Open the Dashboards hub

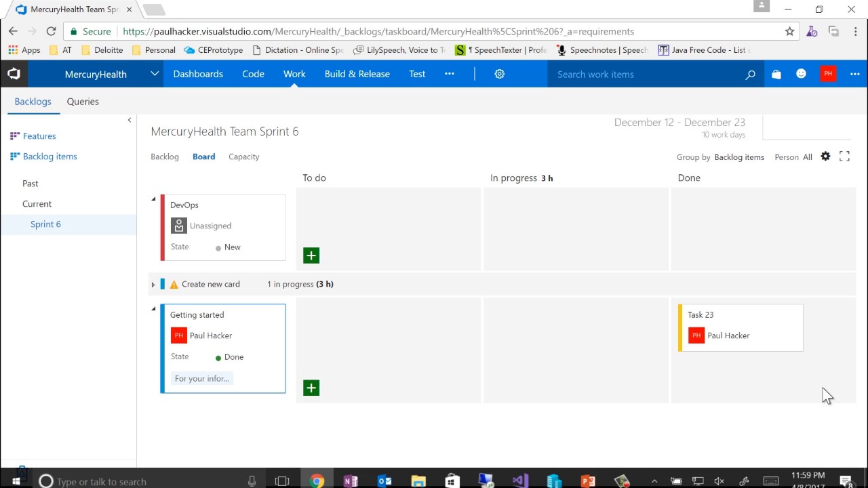[x=198, y=74]
